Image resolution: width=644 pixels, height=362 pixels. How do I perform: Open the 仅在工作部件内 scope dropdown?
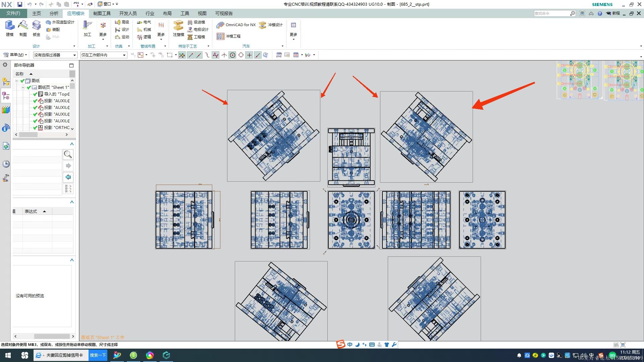(104, 55)
